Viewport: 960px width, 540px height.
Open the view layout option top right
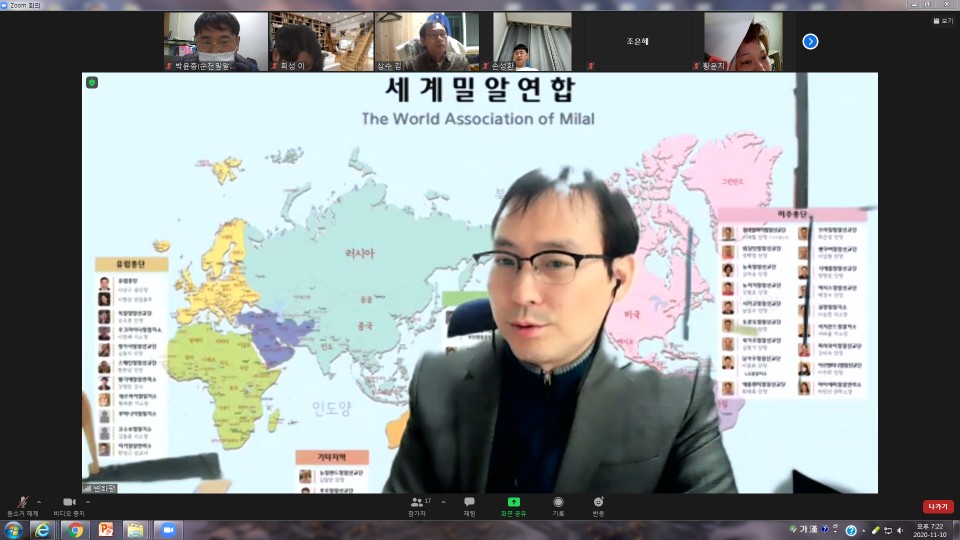point(943,21)
